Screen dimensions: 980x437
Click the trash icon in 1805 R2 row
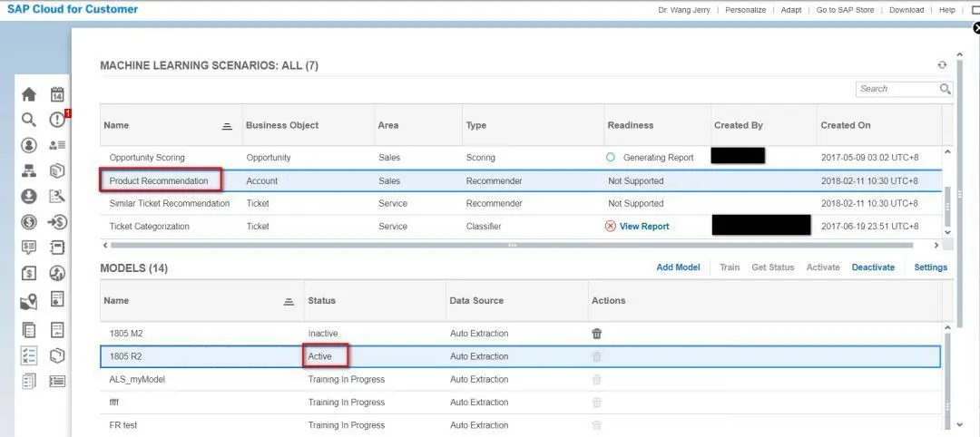click(x=597, y=356)
